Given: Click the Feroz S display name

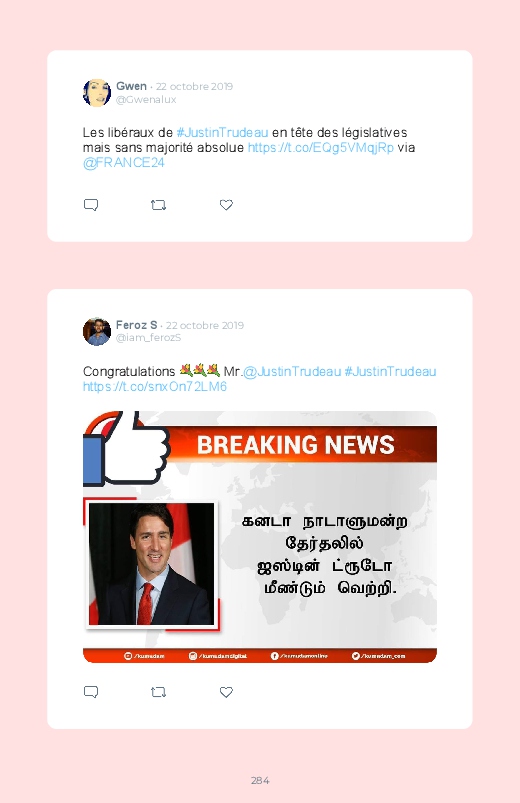Looking at the screenshot, I should coord(136,325).
